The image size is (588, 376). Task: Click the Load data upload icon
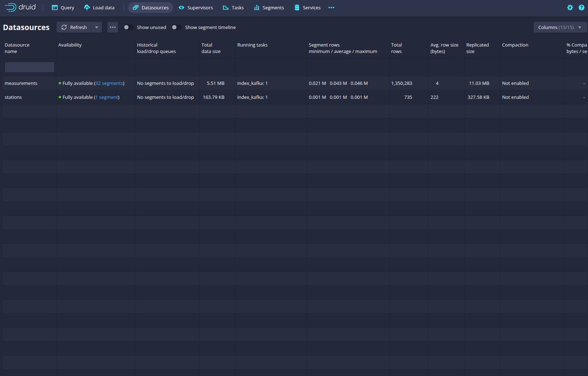87,8
